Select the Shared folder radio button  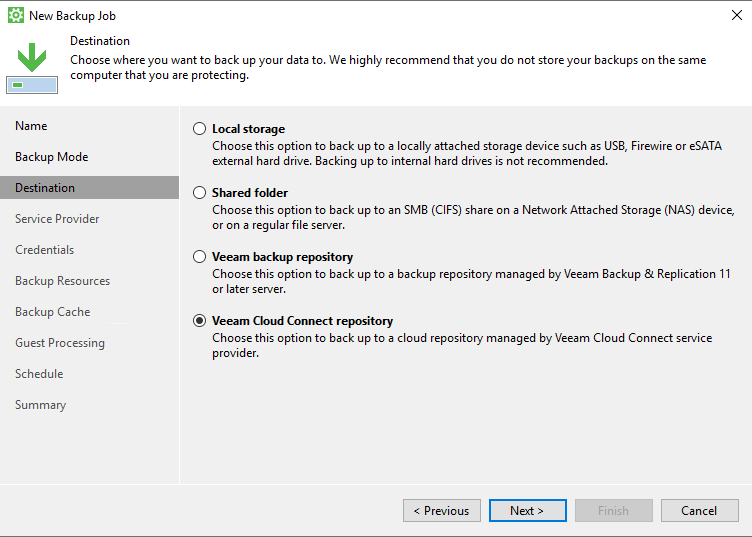[200, 192]
